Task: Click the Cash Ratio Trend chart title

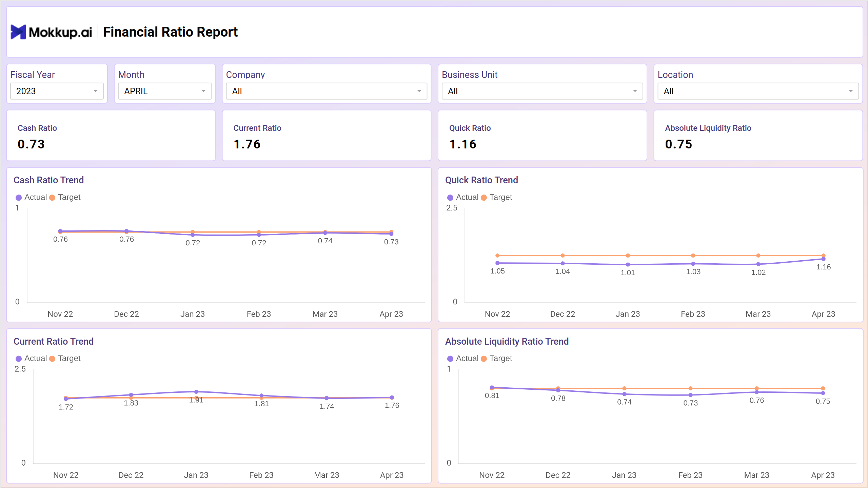Action: (x=48, y=180)
